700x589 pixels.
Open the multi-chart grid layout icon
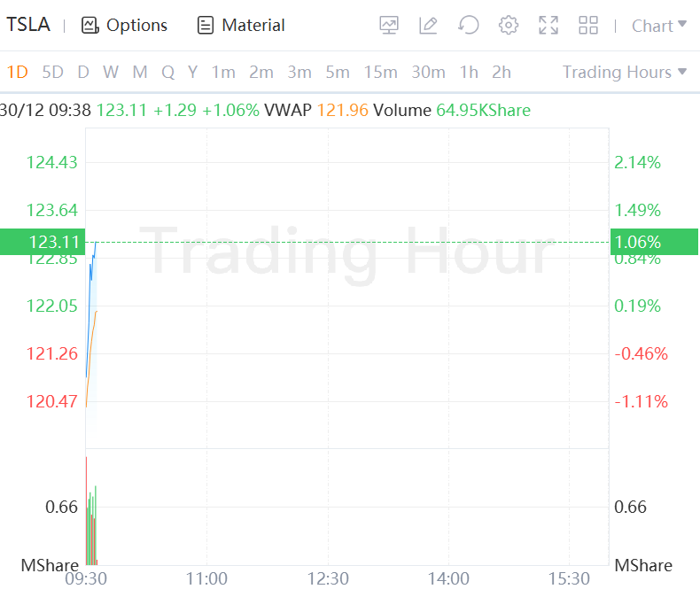(x=588, y=26)
